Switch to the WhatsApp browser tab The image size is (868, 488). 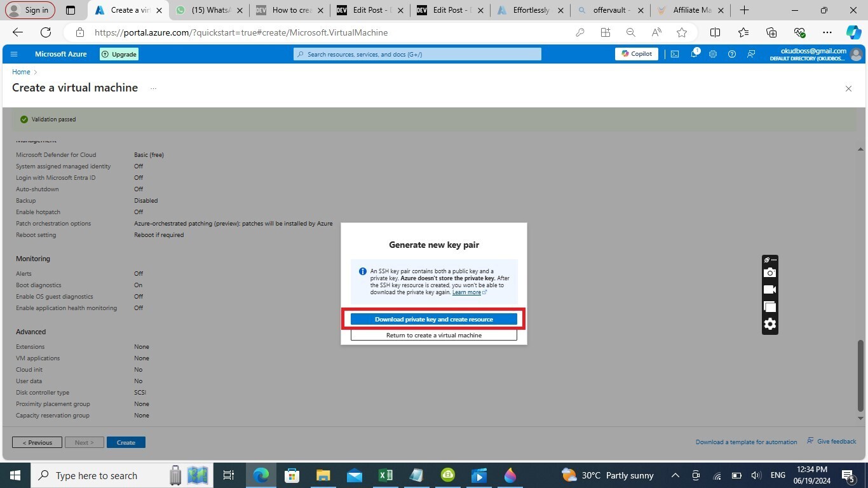[x=209, y=10]
